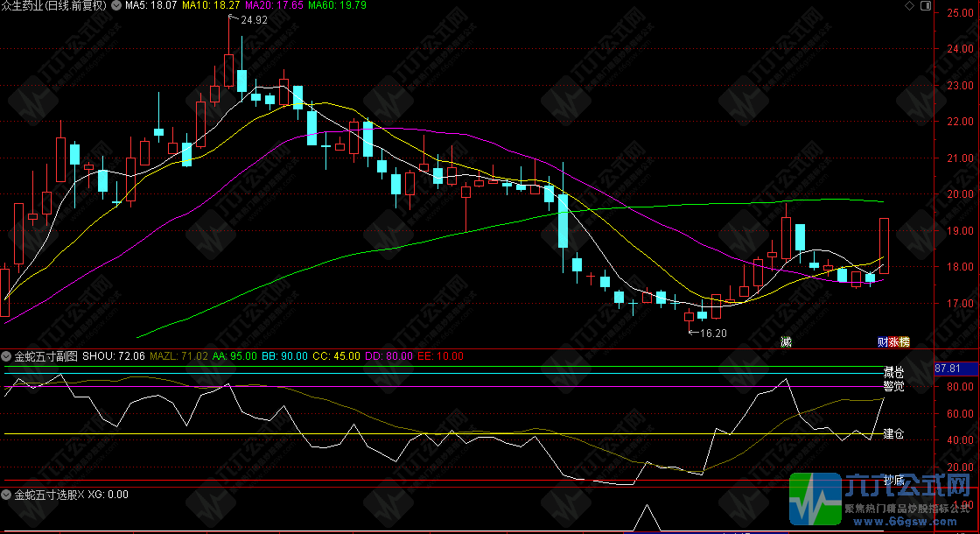Select the MA10: 18.27 moving average label
The image size is (980, 534).
pos(211,5)
